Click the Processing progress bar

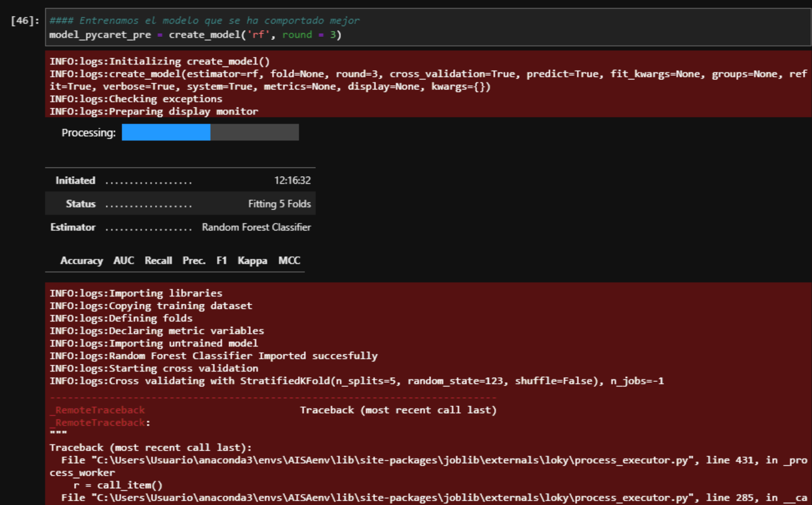click(x=210, y=133)
